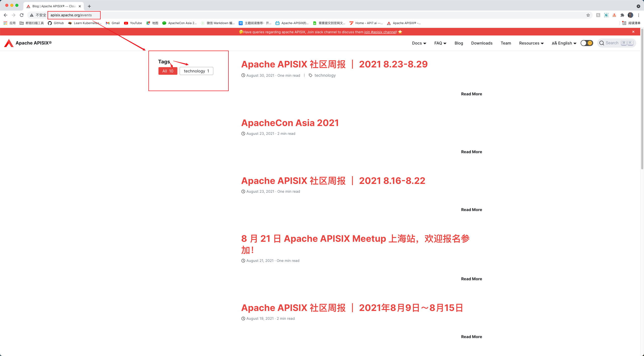Open the ApacheCon Asia 2021 post
644x356 pixels.
[x=290, y=123]
